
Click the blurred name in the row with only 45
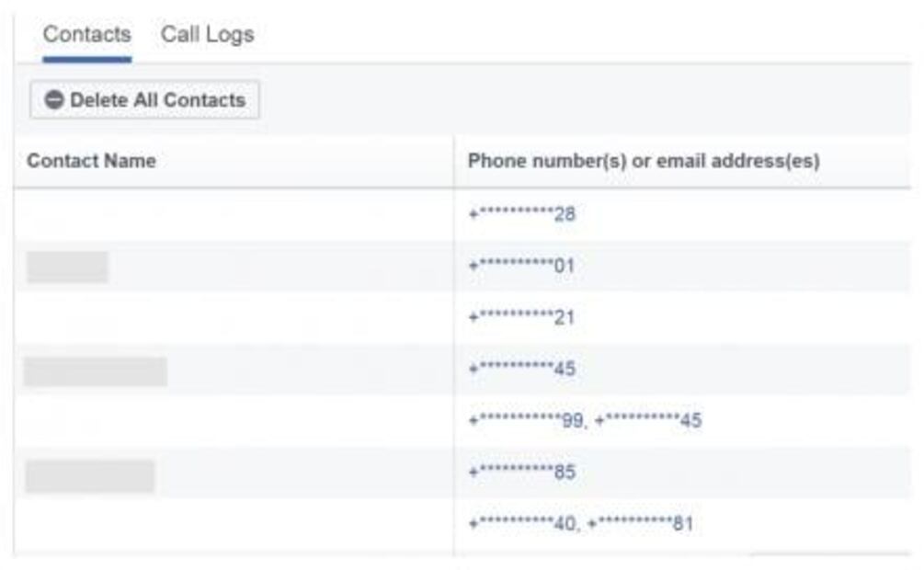96,371
